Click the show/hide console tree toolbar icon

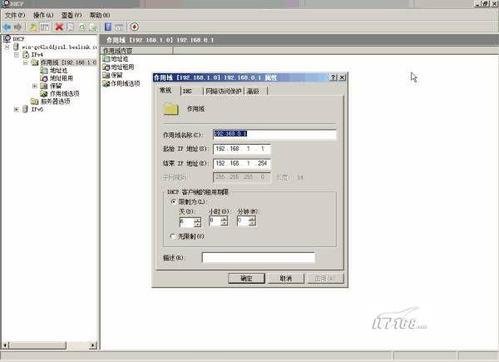tap(45, 27)
